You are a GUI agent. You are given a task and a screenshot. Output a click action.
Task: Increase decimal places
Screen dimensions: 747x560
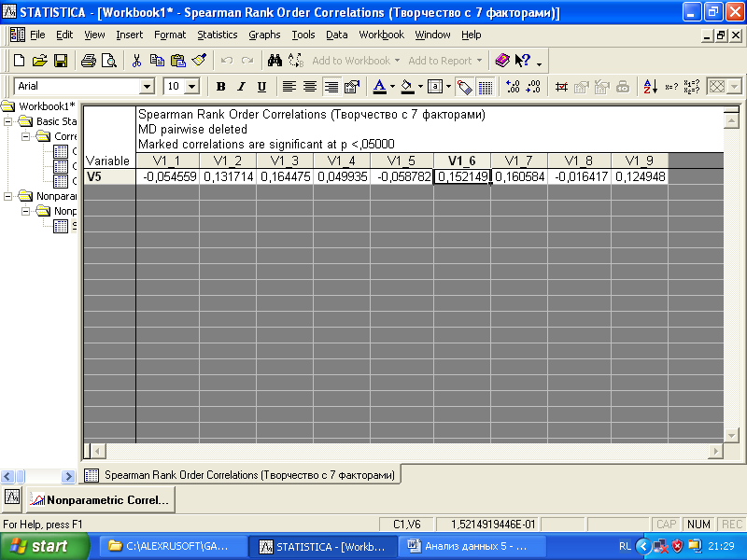tap(513, 87)
